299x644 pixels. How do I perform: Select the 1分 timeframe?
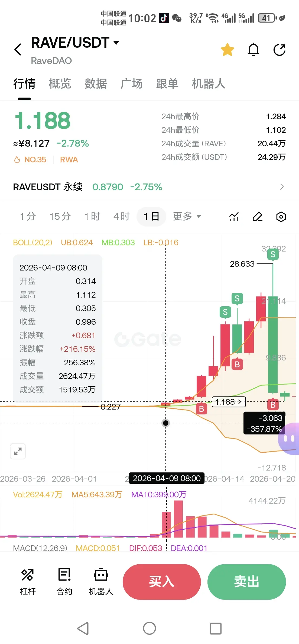(x=28, y=217)
